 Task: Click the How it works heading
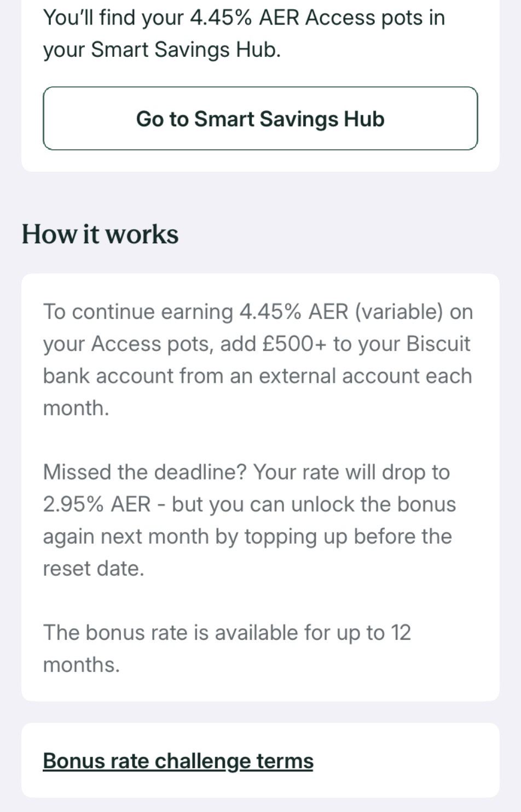click(100, 234)
